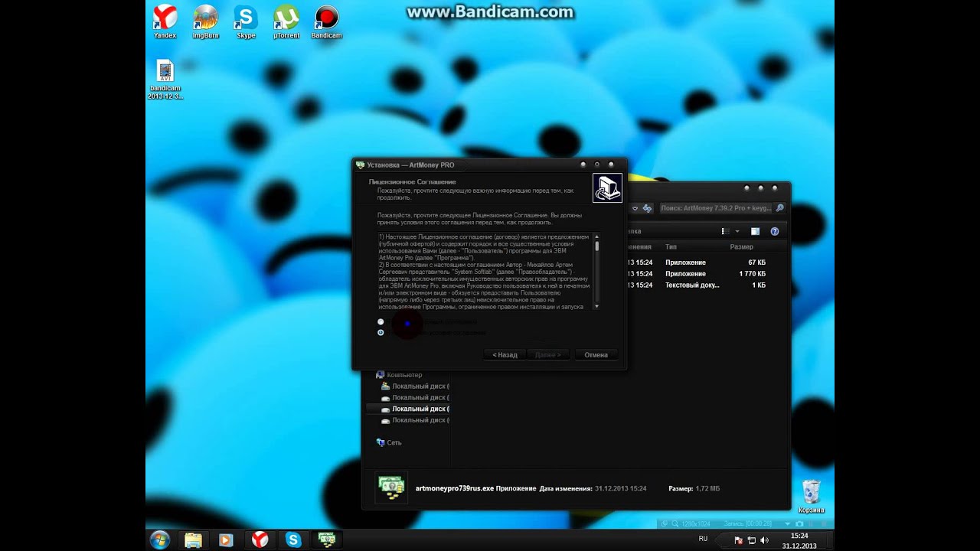Open the µTorrent desktop shortcut
The image size is (980, 551).
pos(286,21)
